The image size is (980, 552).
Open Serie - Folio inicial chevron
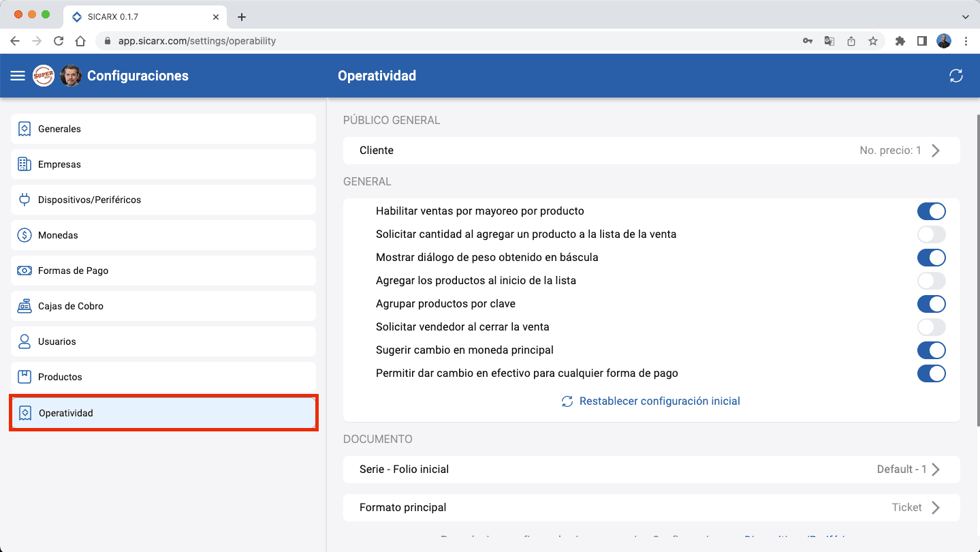pyautogui.click(x=936, y=470)
